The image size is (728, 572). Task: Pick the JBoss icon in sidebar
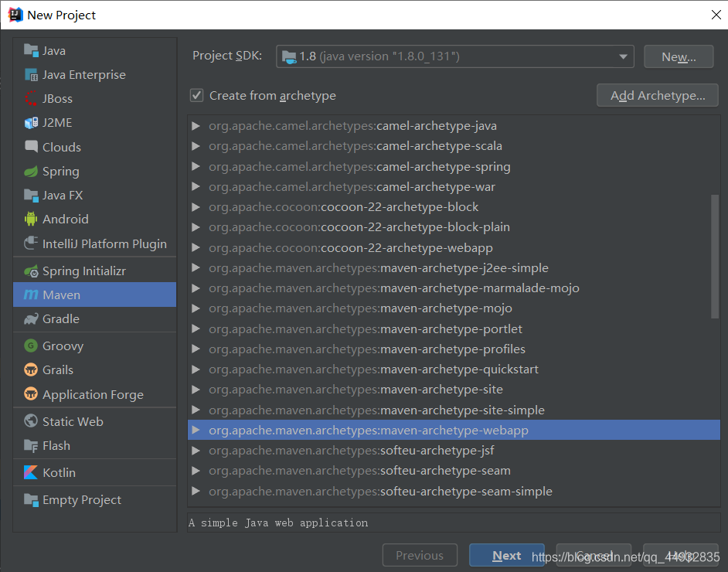31,98
